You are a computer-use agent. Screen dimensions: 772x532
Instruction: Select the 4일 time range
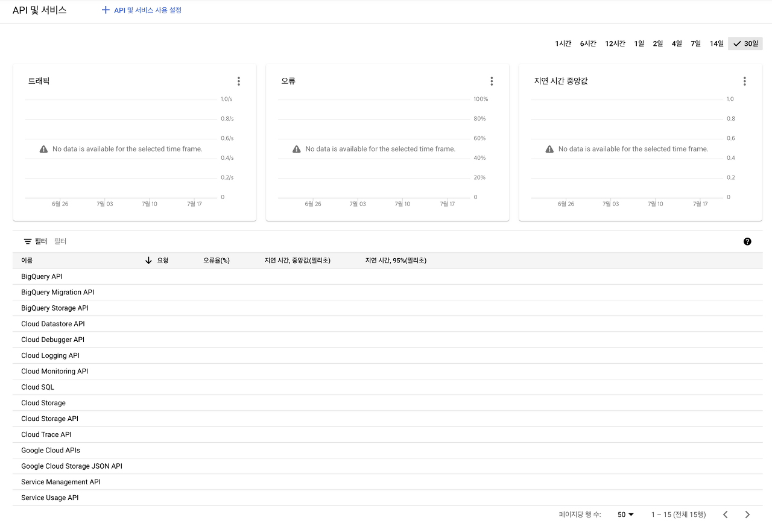[677, 43]
